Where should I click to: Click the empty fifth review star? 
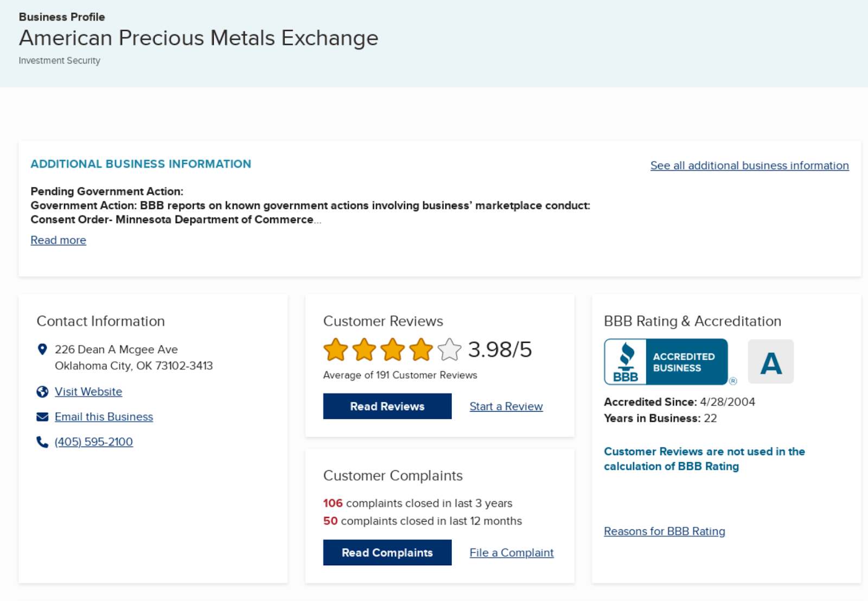point(449,350)
